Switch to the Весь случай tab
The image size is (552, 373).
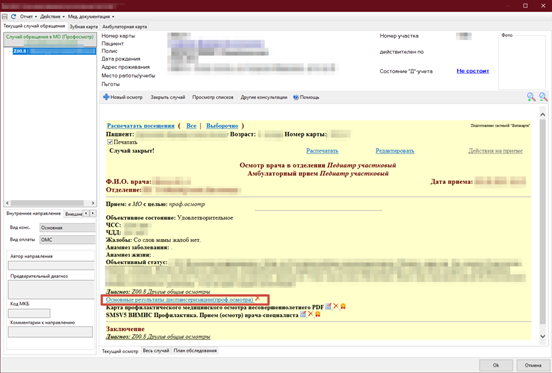(x=156, y=350)
